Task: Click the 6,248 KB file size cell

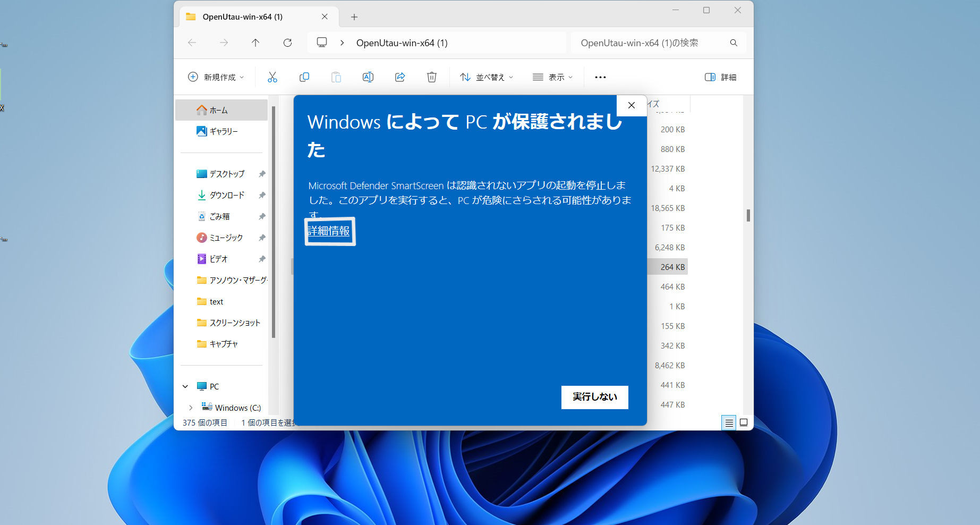Action: (x=670, y=247)
